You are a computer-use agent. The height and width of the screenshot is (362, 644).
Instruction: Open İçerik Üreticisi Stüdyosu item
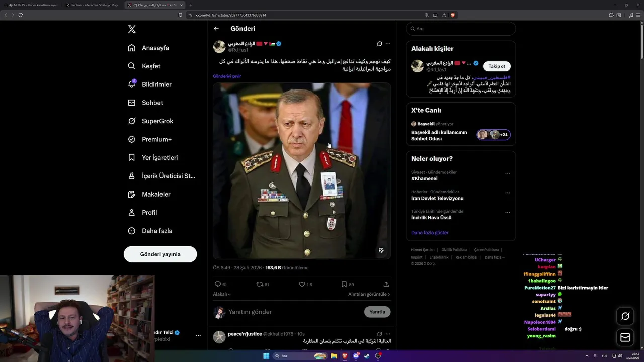pyautogui.click(x=162, y=176)
